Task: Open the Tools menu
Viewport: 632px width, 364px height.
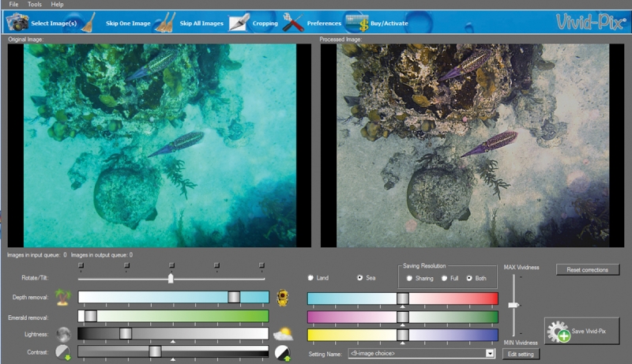Action: click(x=35, y=5)
